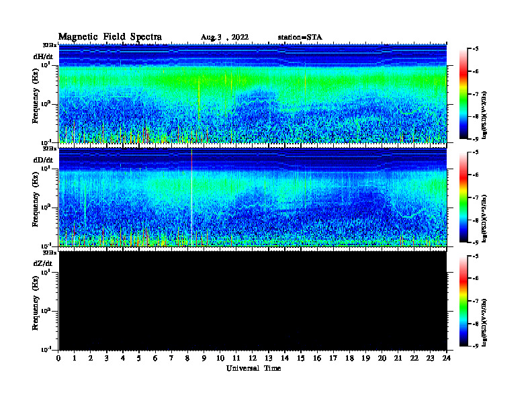This screenshot has height=411, width=532.
Task: Click hour tick label "0" on time axis
Action: pyautogui.click(x=58, y=358)
